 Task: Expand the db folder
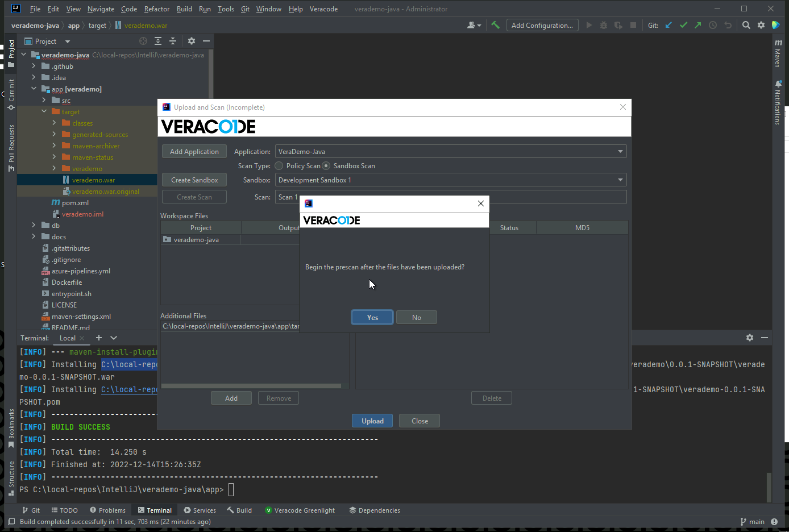pos(34,225)
